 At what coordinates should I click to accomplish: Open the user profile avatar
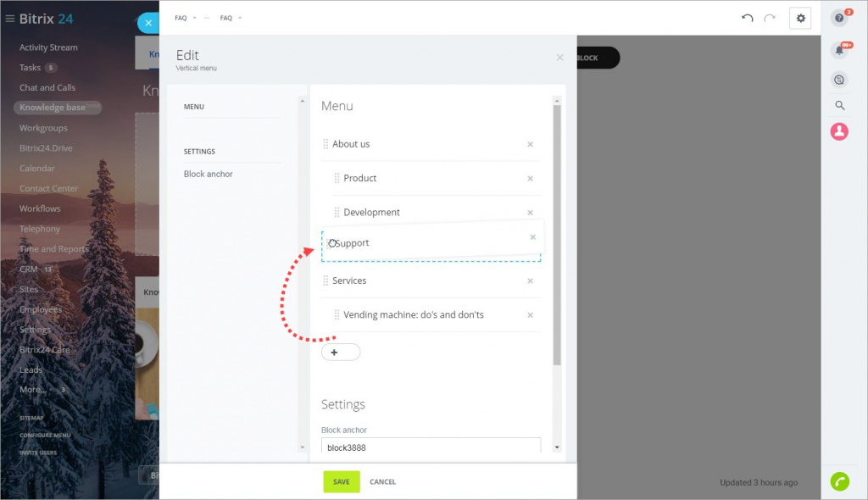(839, 131)
